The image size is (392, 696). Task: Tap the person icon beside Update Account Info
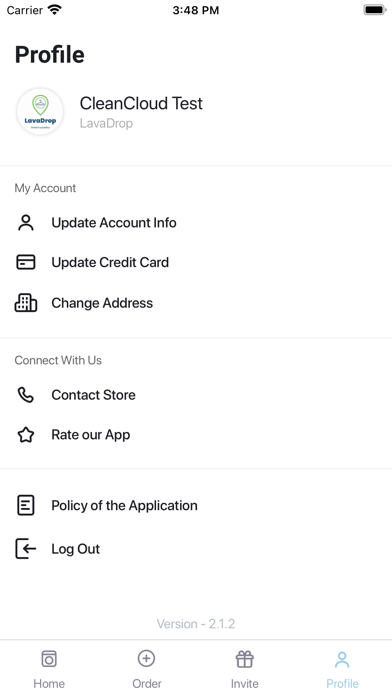click(26, 222)
